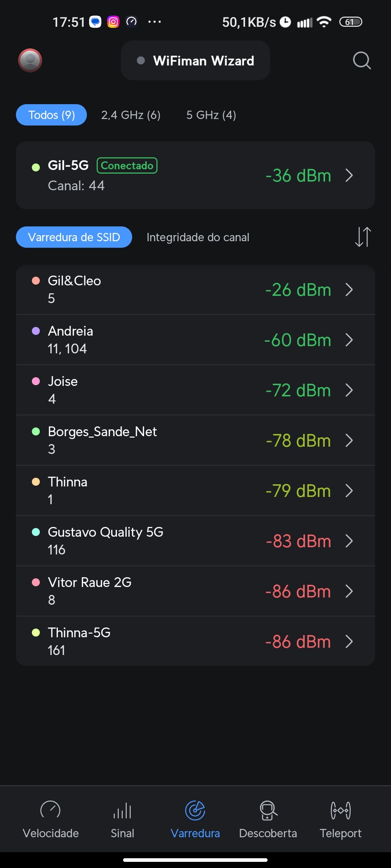Expand the Gil&Cleo network chevron
Viewport: 391px width, 868px height.
coord(349,290)
